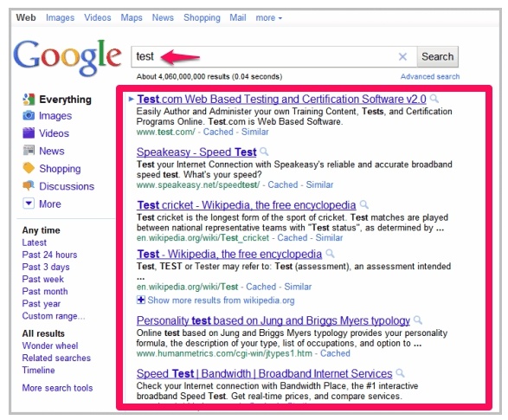Expand more wikipedia.org results plus icon
This screenshot has height=420, width=508.
coord(140,300)
